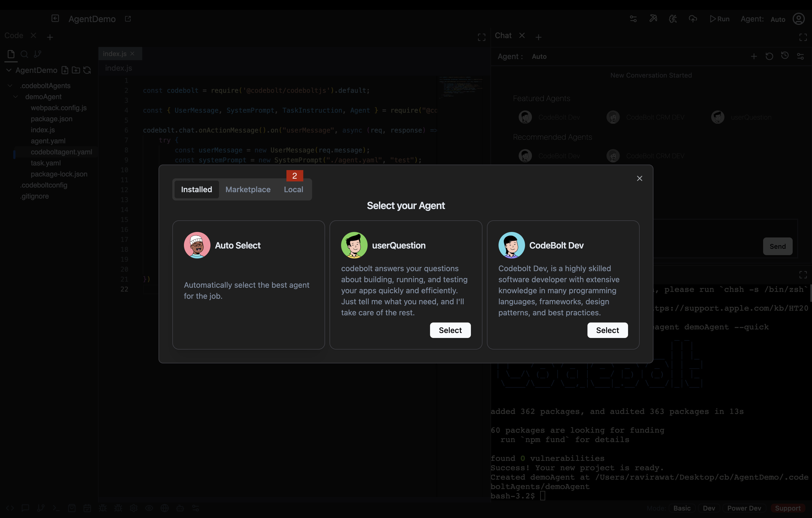Close the index.js editor tab
The image size is (812, 518).
133,54
